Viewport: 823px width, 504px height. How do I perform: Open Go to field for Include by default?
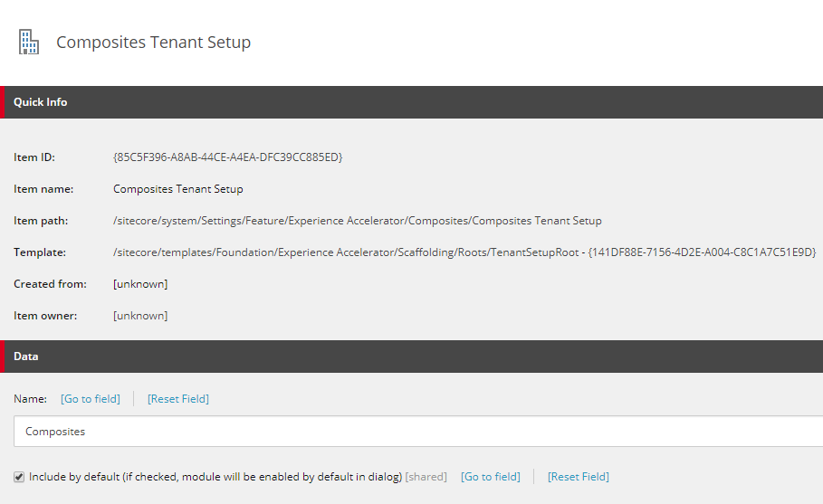click(490, 477)
